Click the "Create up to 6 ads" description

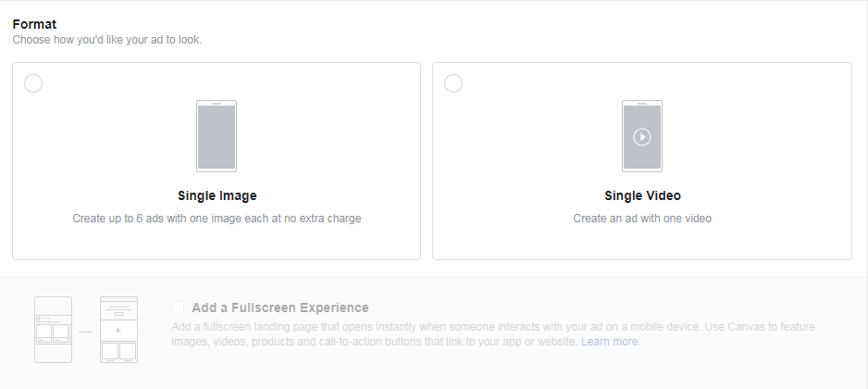click(217, 219)
